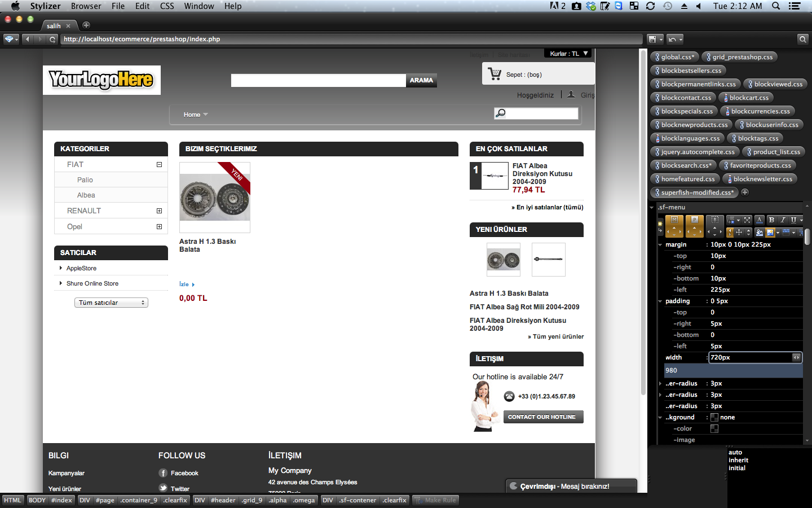This screenshot has height=508, width=812.
Task: Toggle underline text styling
Action: 793,220
